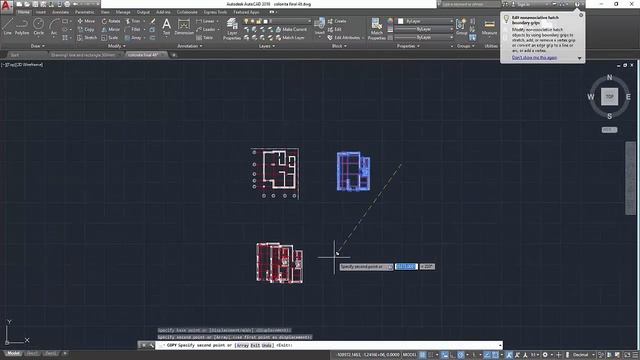Open the Annotate ribbon tab

[x=60, y=12]
